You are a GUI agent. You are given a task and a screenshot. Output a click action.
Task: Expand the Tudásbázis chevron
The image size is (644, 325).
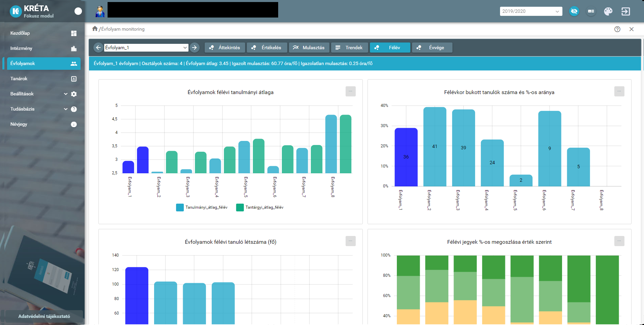tap(66, 109)
